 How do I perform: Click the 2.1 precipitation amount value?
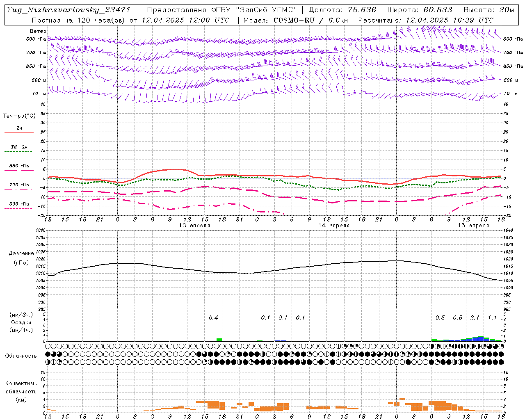coord(475,318)
